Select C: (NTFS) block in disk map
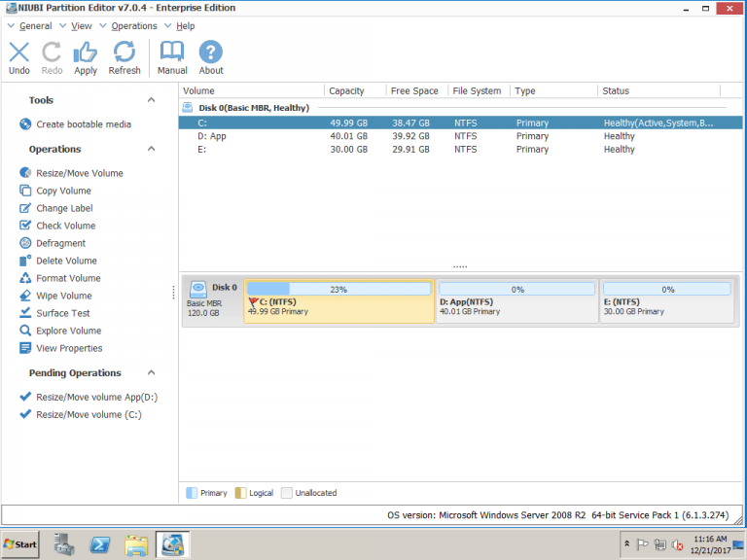This screenshot has width=747, height=560. 338,301
